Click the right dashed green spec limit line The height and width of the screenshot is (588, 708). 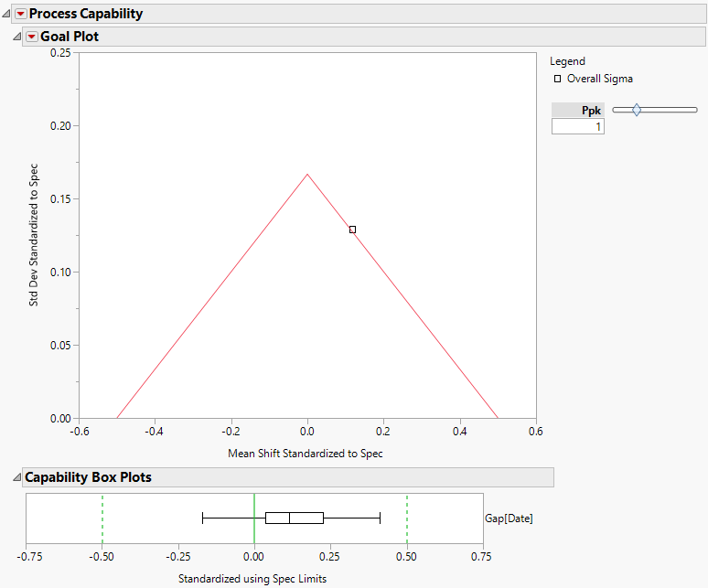[x=407, y=519]
